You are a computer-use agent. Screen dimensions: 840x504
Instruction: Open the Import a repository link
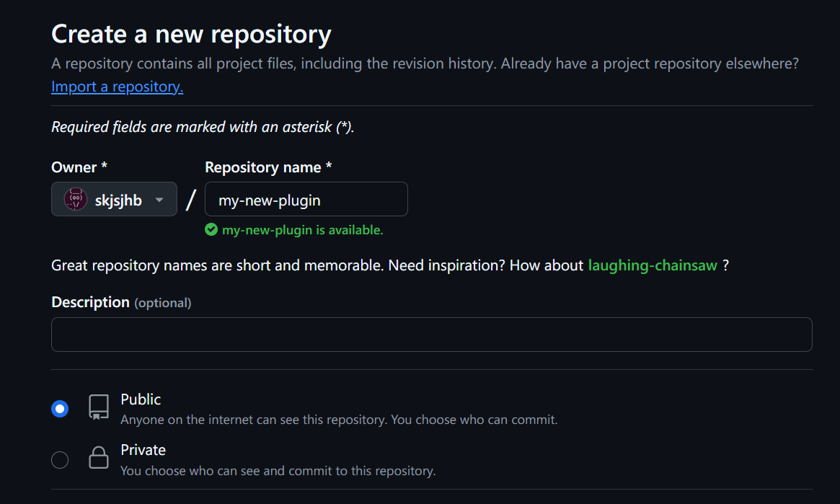[117, 87]
